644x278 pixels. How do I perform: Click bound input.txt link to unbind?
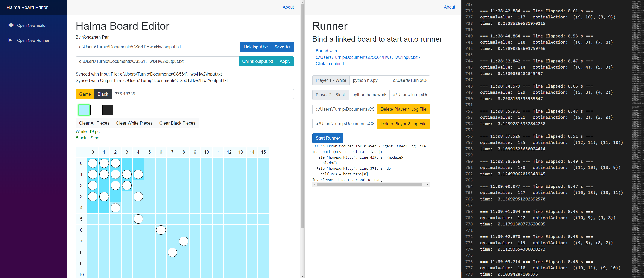click(x=368, y=57)
